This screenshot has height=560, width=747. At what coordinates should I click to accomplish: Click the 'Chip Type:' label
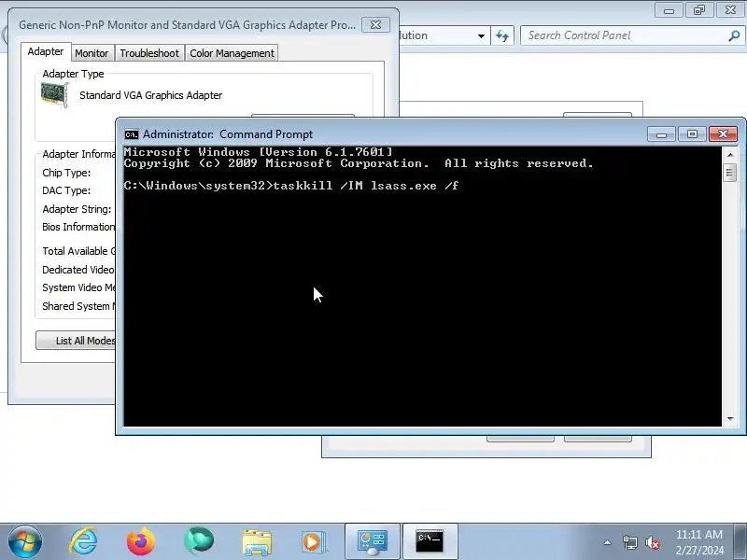(x=66, y=173)
